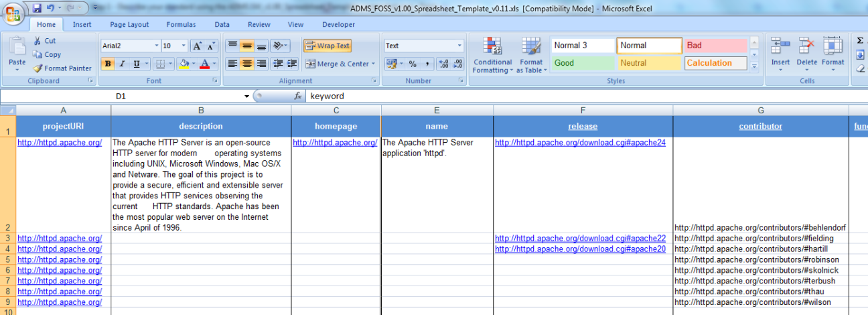Select row 2 header
This screenshot has width=868, height=315.
[x=8, y=184]
